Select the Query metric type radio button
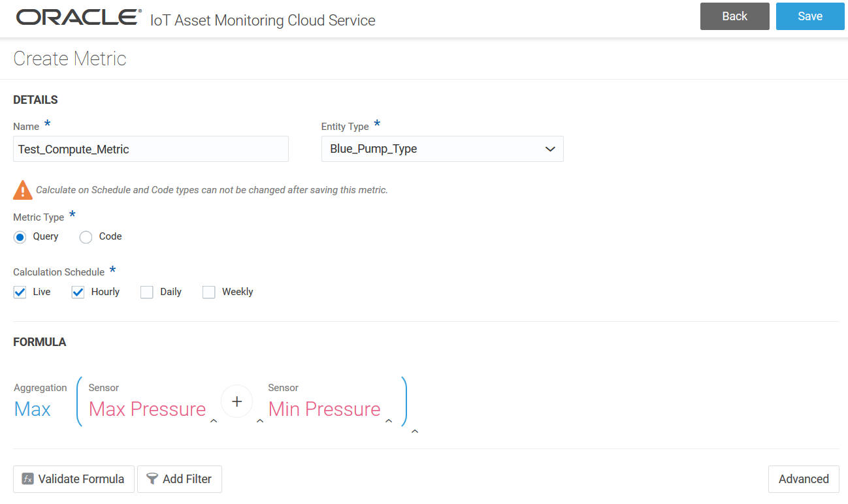This screenshot has height=504, width=848. 20,237
